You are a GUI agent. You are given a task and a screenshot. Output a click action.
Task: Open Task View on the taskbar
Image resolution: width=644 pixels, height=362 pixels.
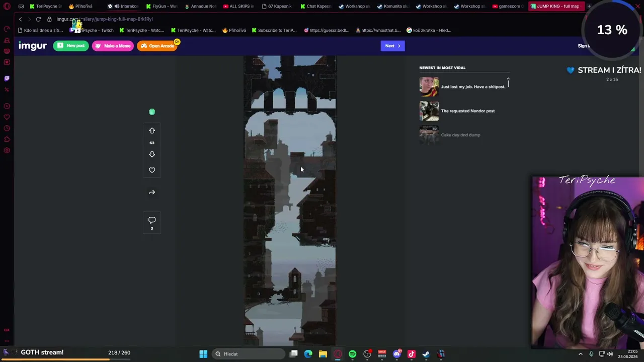[294, 354]
